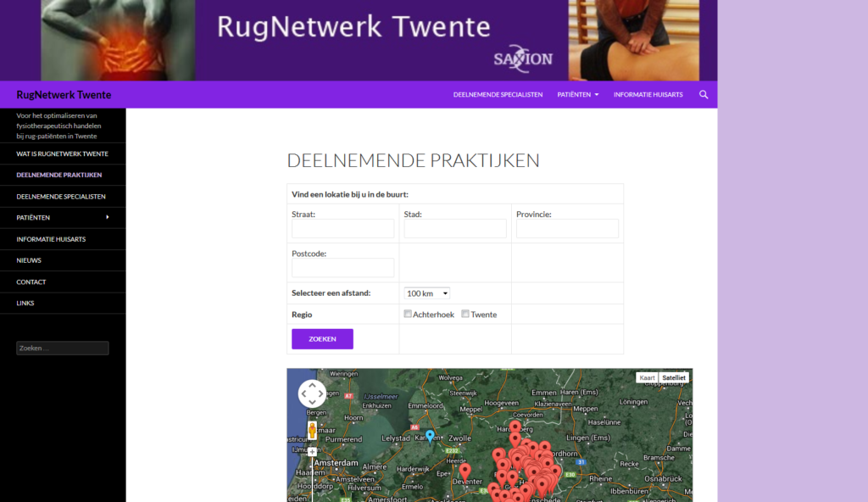This screenshot has height=502, width=868.
Task: Click the red marker near Deventer
Action: point(465,470)
